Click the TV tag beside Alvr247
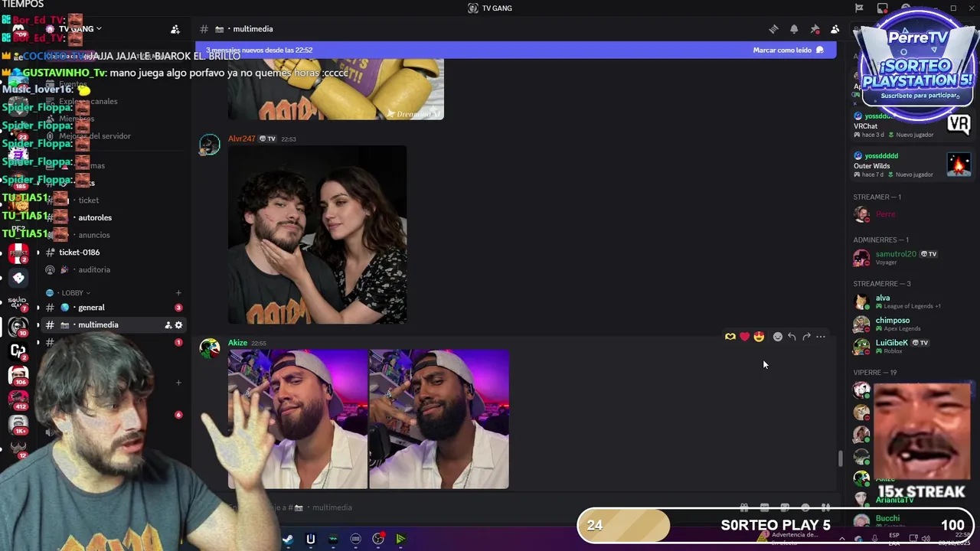This screenshot has height=551, width=980. (x=267, y=139)
